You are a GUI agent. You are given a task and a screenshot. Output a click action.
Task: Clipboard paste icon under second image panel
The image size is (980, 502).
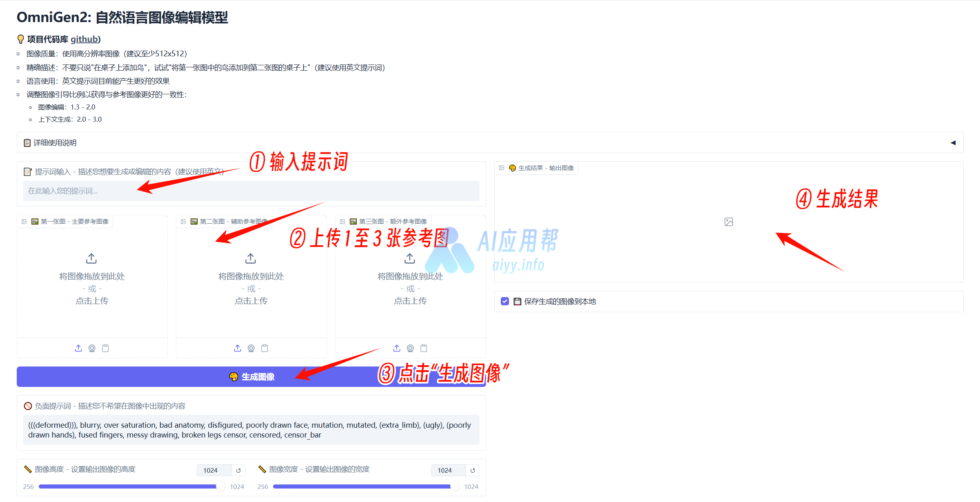coord(264,348)
